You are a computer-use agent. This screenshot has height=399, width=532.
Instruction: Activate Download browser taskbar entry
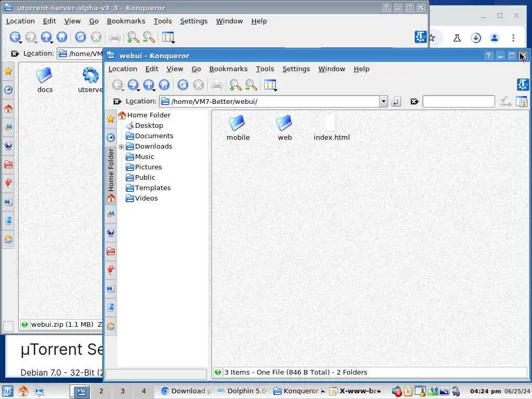point(187,391)
